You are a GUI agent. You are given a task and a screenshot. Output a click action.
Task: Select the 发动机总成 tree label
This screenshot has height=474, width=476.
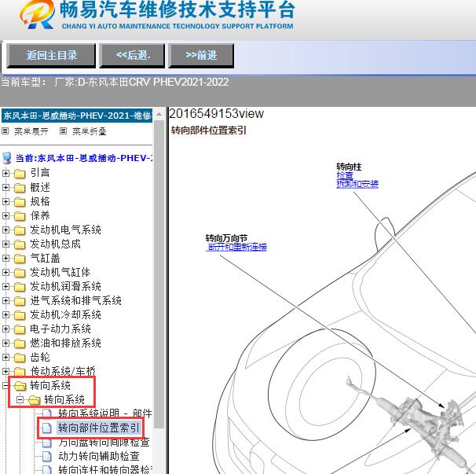coord(55,244)
